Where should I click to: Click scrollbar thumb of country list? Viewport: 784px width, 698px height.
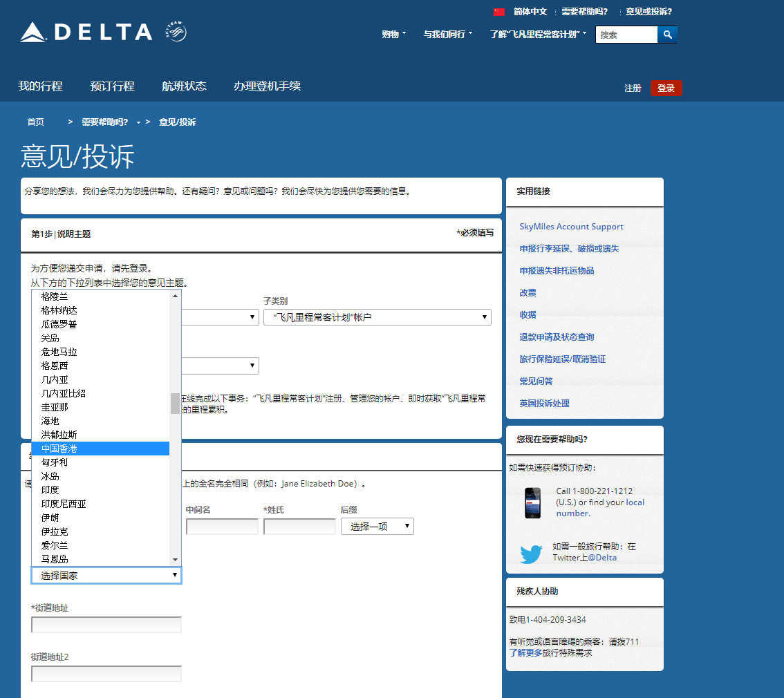coord(175,404)
